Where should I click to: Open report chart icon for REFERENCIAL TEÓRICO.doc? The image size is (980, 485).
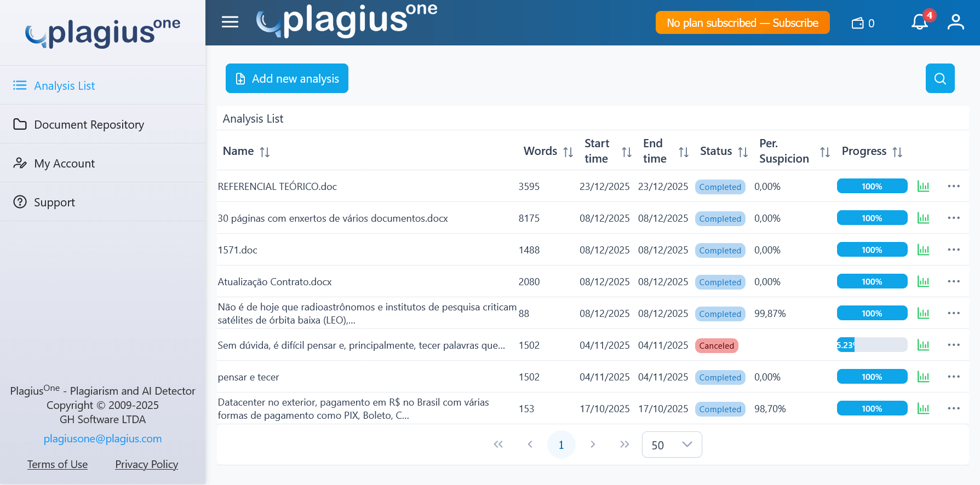click(923, 187)
